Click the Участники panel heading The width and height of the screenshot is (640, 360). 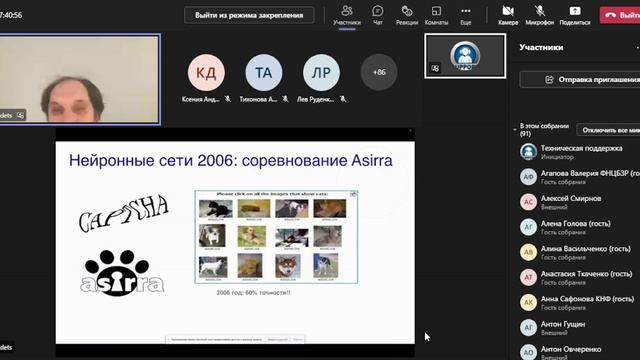pos(541,47)
